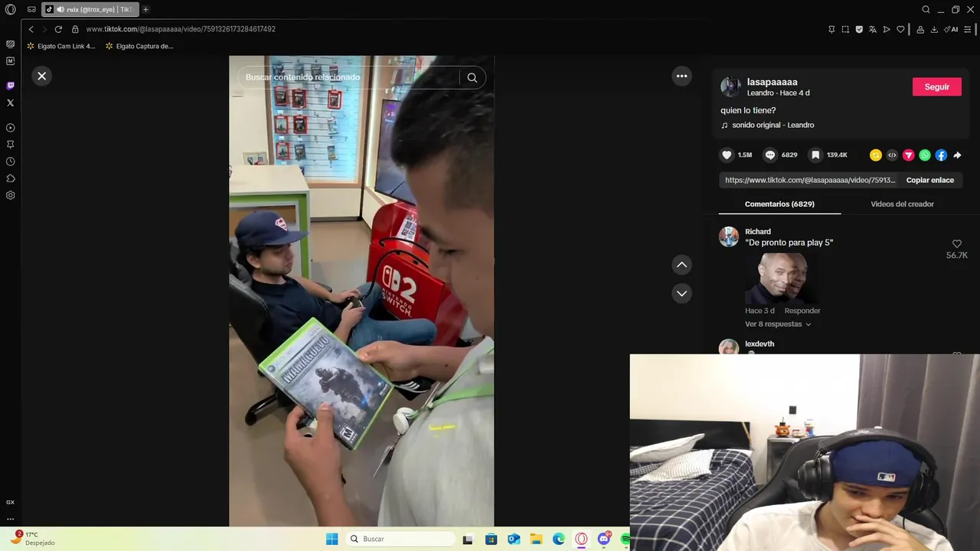Open 'sonido original - Leandro' sound link
Screen dimensions: 980x551
coord(773,125)
